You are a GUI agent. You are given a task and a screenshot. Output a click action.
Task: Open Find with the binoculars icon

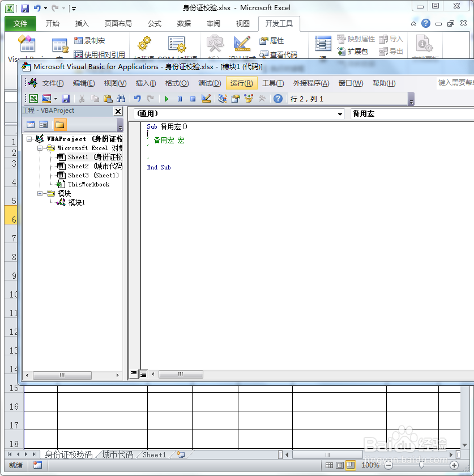tap(121, 99)
